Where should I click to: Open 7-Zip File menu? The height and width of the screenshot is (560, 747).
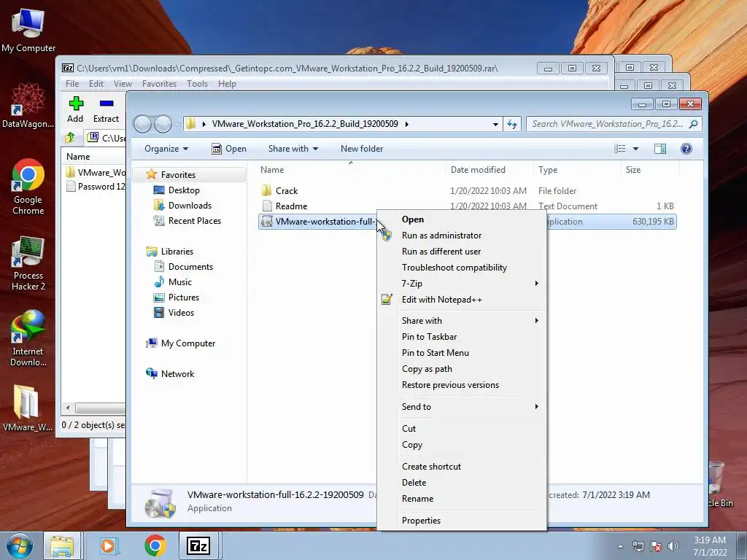[72, 84]
